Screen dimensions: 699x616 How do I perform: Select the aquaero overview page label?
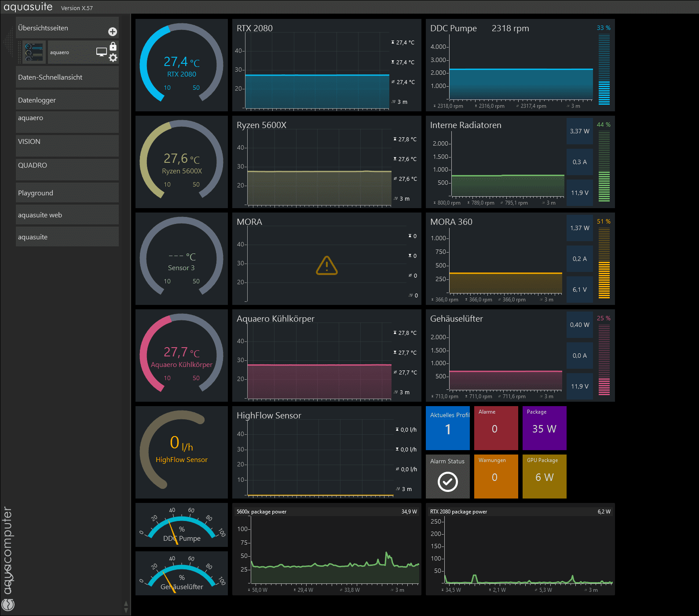(x=59, y=52)
